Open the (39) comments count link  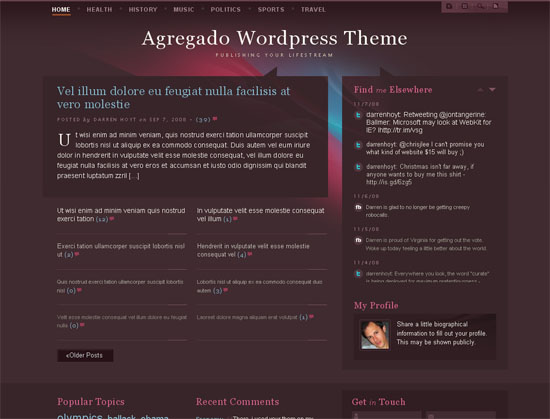(x=203, y=119)
